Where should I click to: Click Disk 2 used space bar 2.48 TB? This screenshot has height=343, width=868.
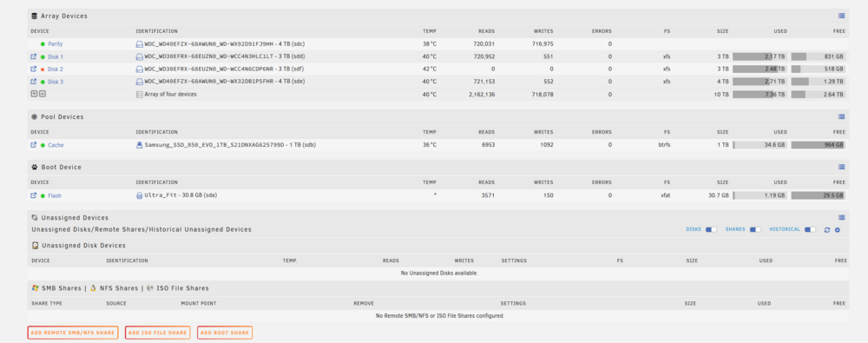(x=760, y=69)
